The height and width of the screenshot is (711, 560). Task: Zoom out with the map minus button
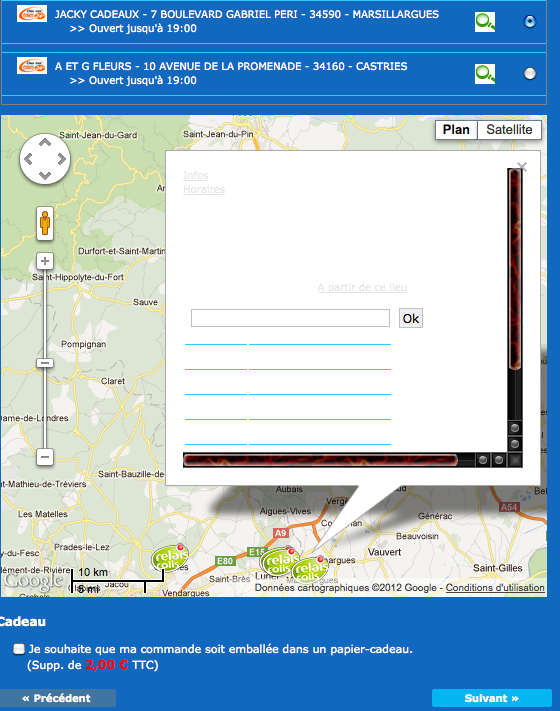point(45,457)
